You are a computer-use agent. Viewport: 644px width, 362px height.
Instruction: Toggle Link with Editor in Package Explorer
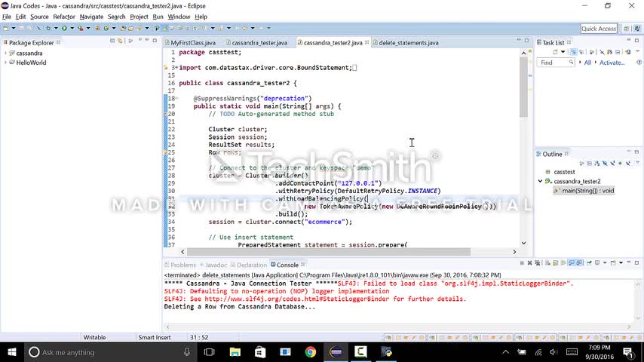coord(119,41)
